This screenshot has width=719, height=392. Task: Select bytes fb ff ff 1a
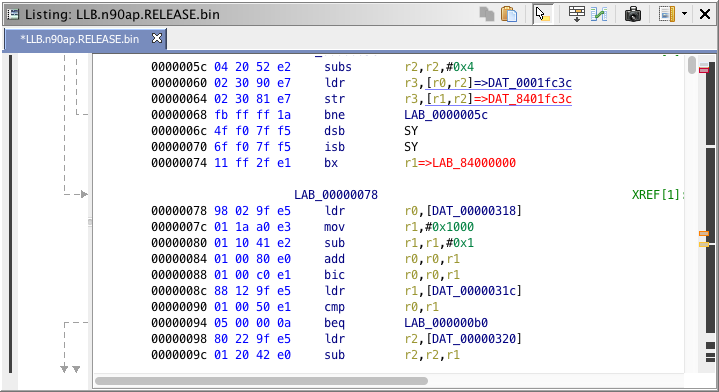252,115
